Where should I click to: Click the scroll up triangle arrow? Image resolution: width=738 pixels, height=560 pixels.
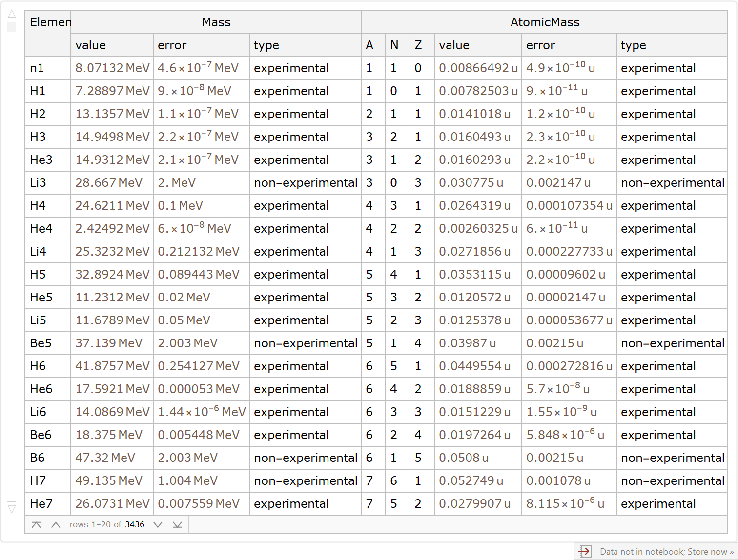(x=12, y=14)
